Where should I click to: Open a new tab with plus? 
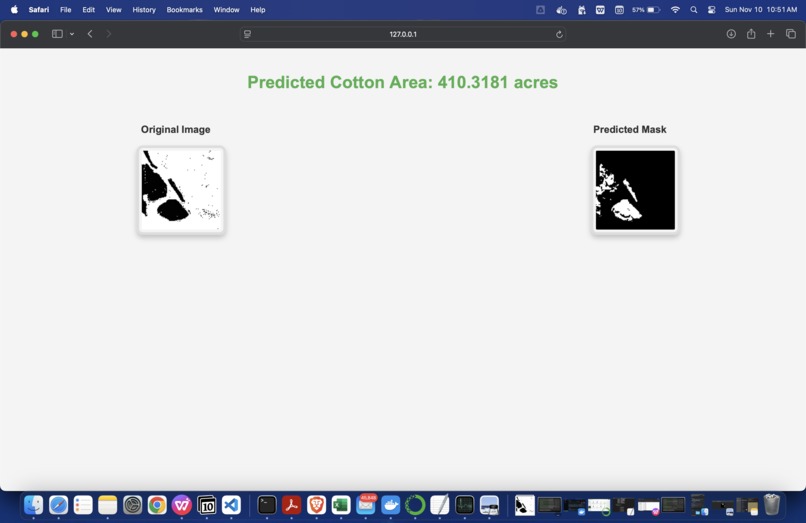point(771,34)
